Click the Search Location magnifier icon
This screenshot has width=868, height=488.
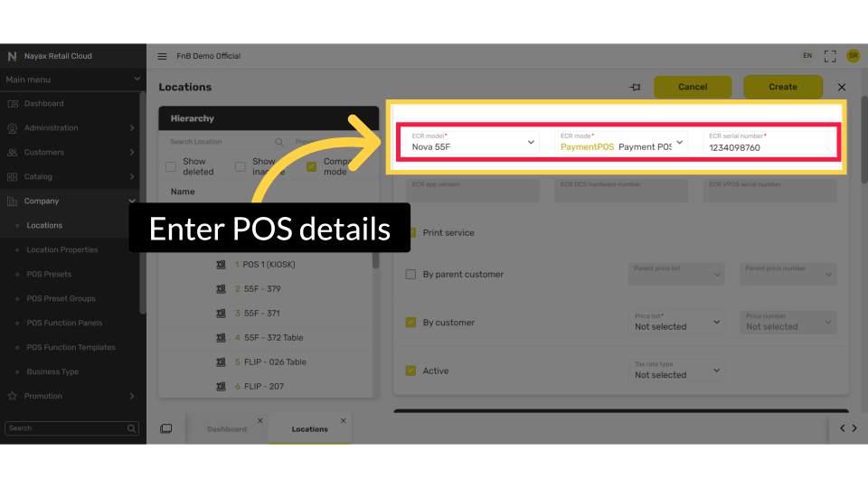pyautogui.click(x=279, y=142)
